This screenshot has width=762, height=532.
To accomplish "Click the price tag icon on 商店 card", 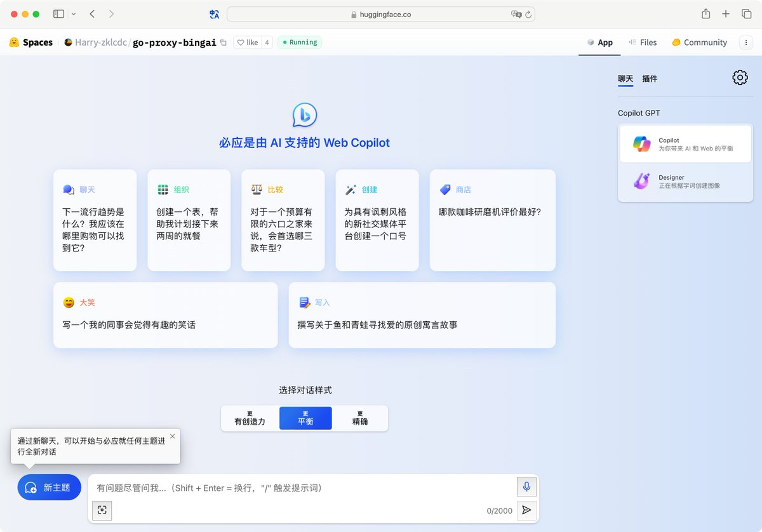I will (445, 190).
